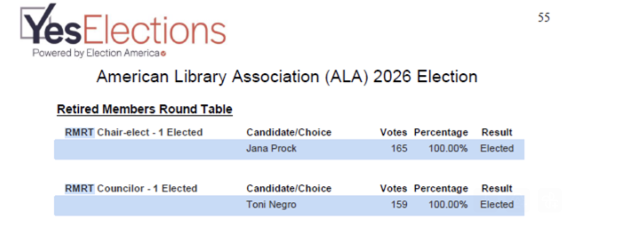Click the Councilor - 1 Elected label

[x=147, y=189]
